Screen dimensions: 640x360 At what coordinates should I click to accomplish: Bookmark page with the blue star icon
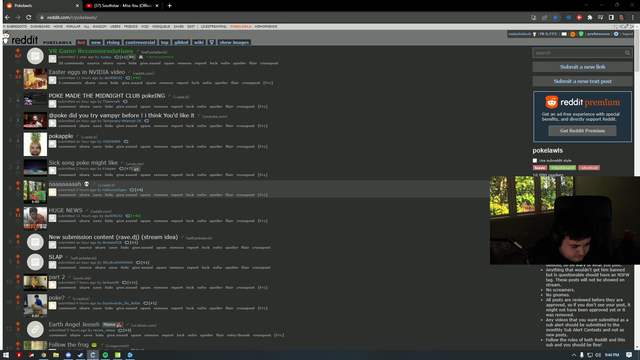[556, 18]
